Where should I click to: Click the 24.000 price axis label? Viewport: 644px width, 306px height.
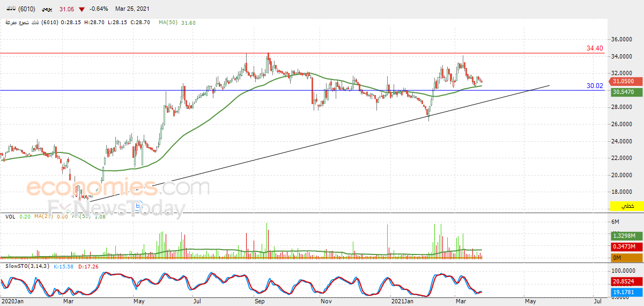pos(621,141)
